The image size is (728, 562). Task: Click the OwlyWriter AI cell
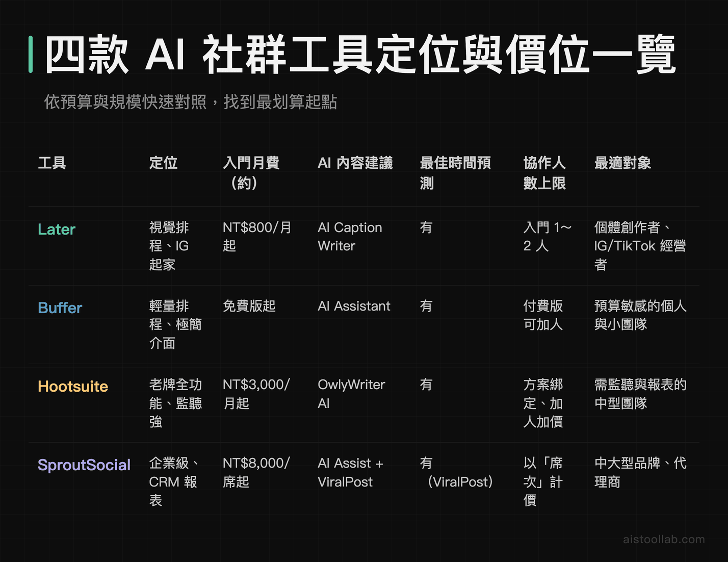[351, 394]
